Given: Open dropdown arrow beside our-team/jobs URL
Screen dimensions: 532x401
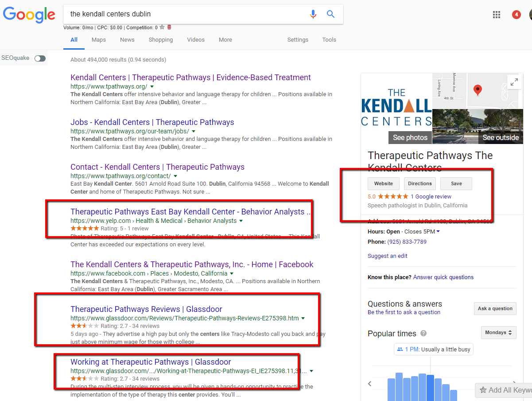Looking at the screenshot, I should [194, 132].
